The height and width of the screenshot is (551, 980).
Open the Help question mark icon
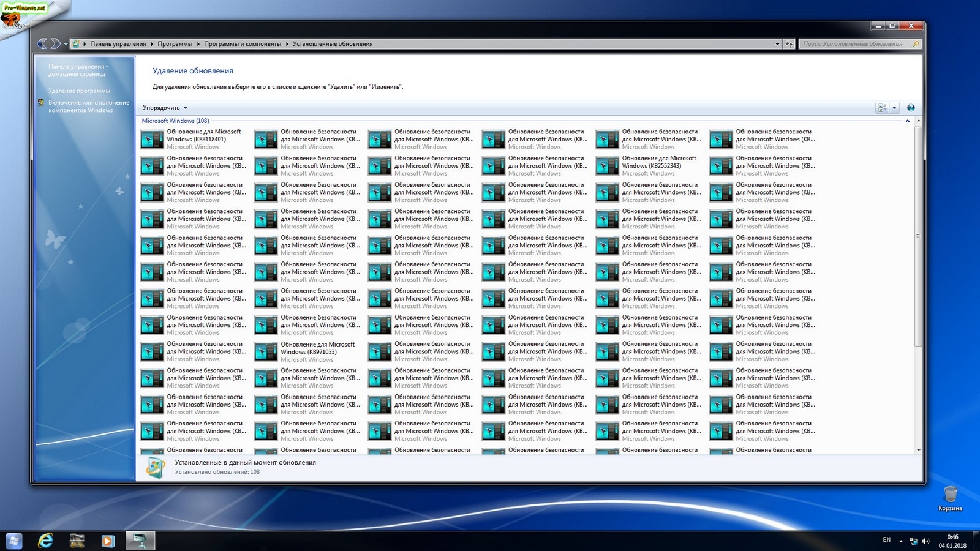pyautogui.click(x=911, y=108)
